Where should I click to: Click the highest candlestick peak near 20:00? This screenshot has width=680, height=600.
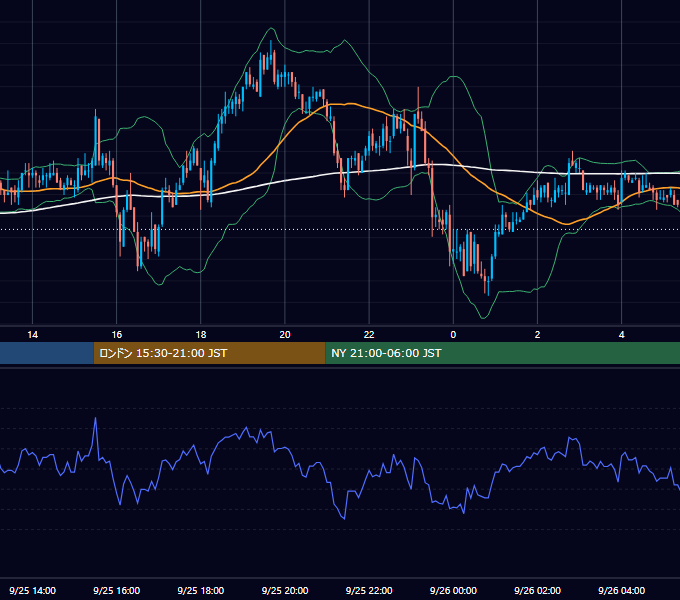(x=271, y=52)
